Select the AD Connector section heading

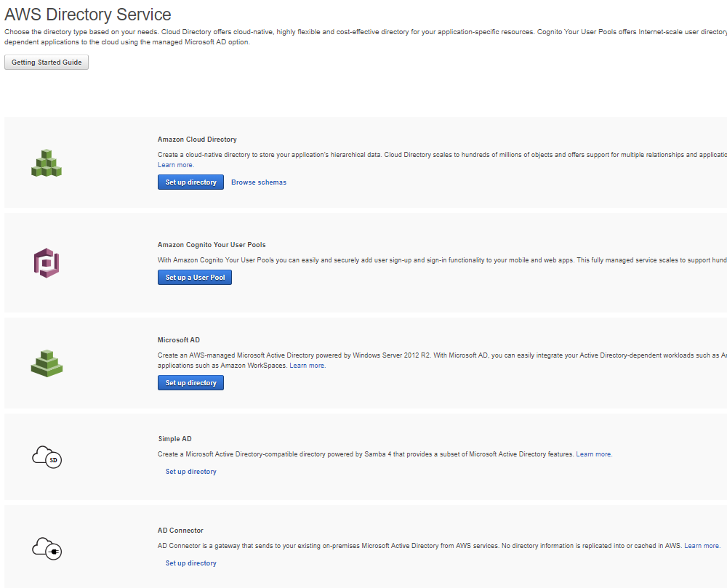180,531
